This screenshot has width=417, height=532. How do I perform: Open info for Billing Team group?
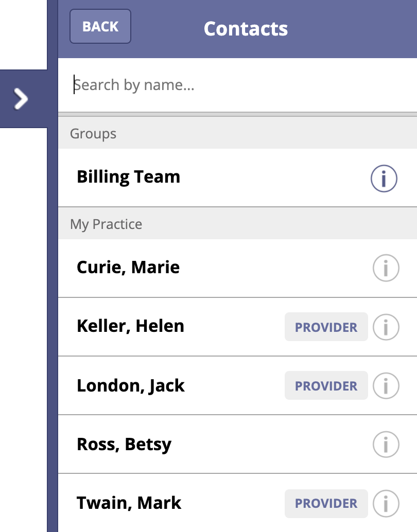tap(384, 179)
